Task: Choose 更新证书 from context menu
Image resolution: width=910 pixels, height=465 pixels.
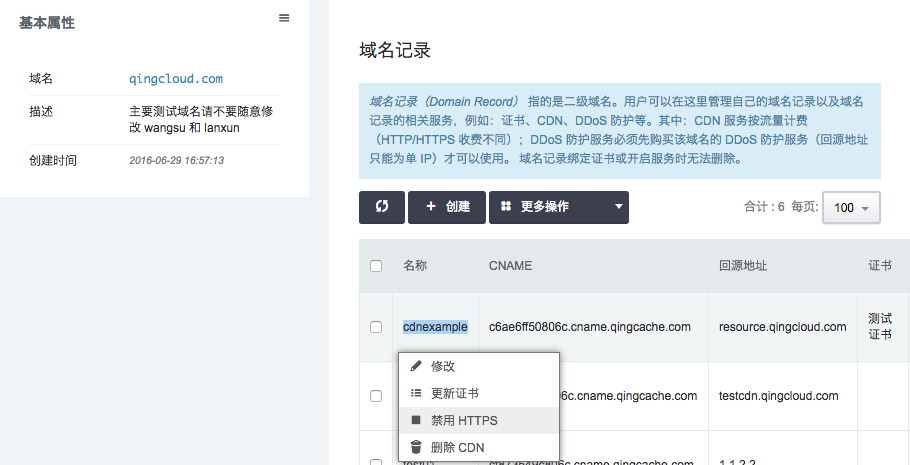Action: 455,394
